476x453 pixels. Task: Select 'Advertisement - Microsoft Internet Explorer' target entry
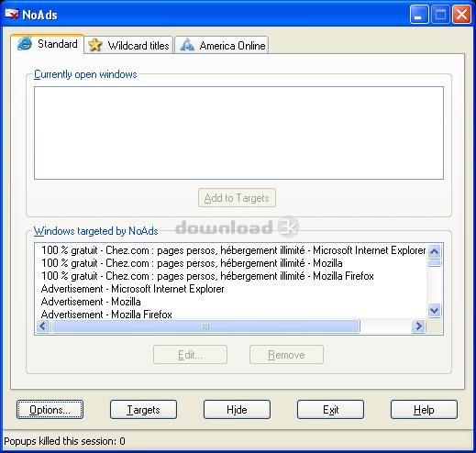[132, 289]
